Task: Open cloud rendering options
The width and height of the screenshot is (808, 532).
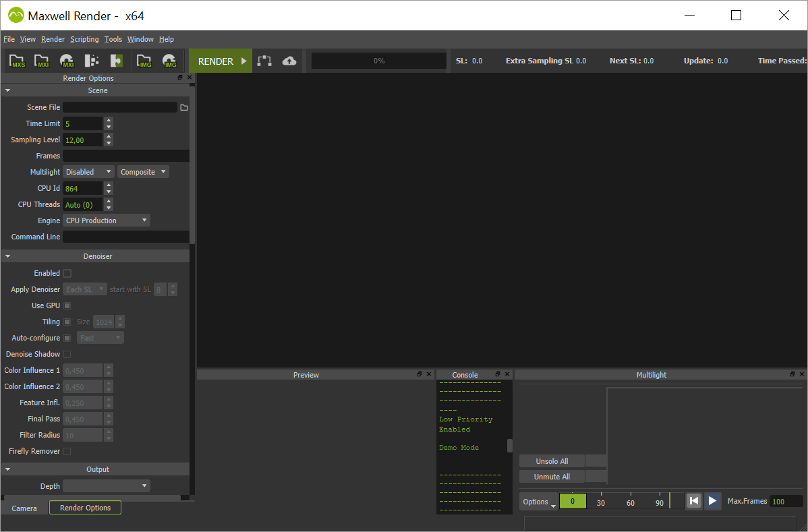Action: 289,61
